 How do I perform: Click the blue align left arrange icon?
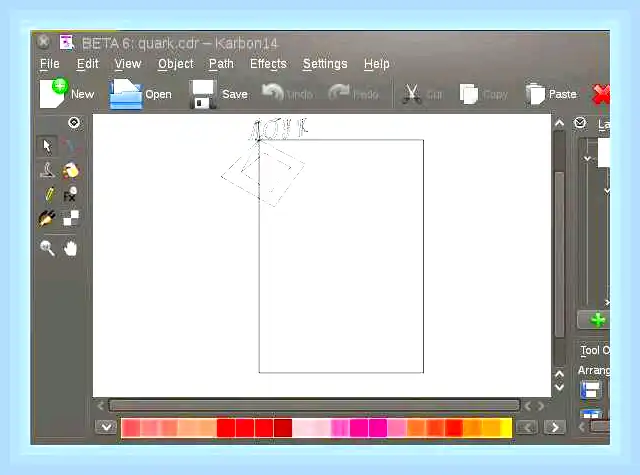[591, 390]
